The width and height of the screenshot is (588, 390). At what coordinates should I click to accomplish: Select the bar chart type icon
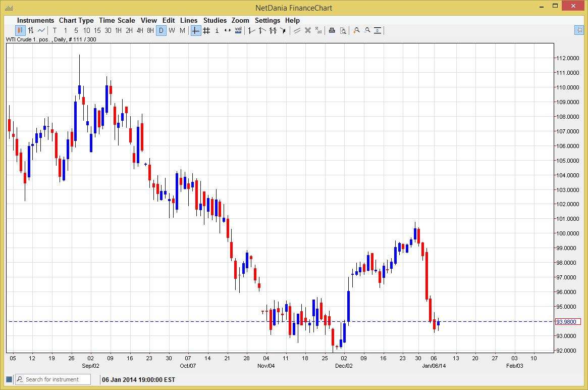click(31, 30)
